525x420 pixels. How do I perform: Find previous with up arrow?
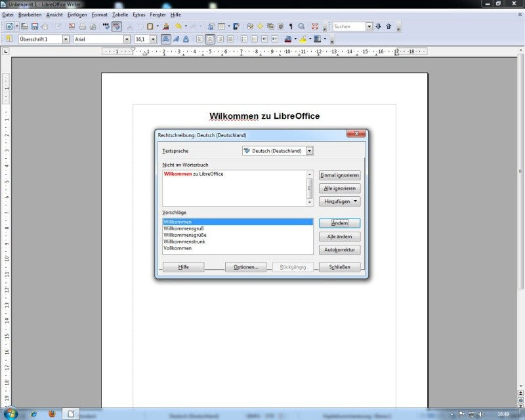[x=388, y=26]
